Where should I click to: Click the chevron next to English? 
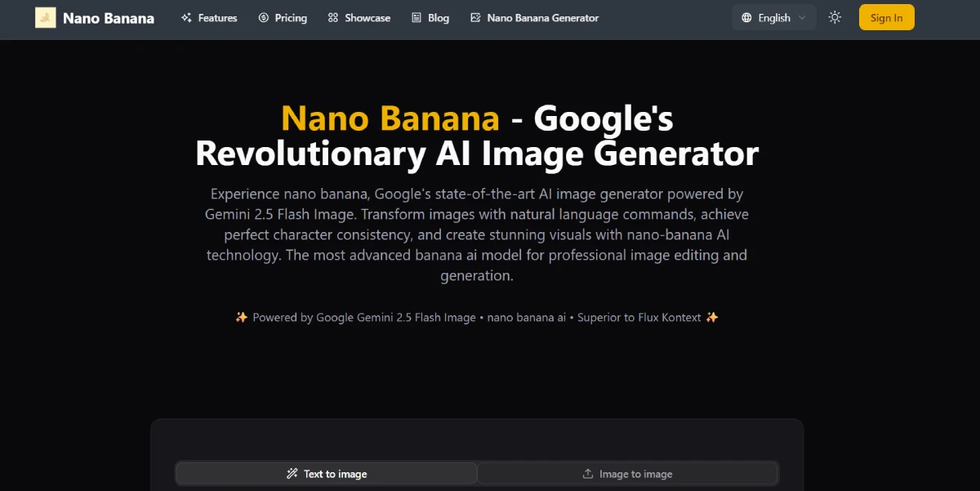pos(801,17)
